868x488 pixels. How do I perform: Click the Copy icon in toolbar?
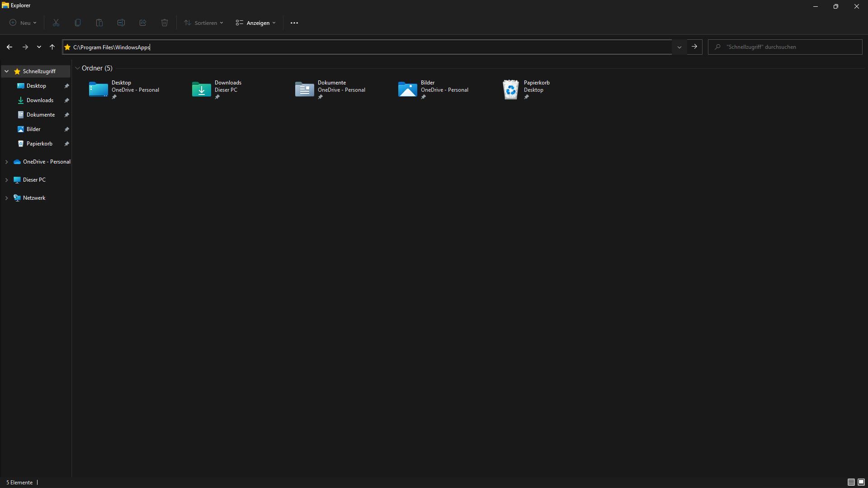(78, 23)
